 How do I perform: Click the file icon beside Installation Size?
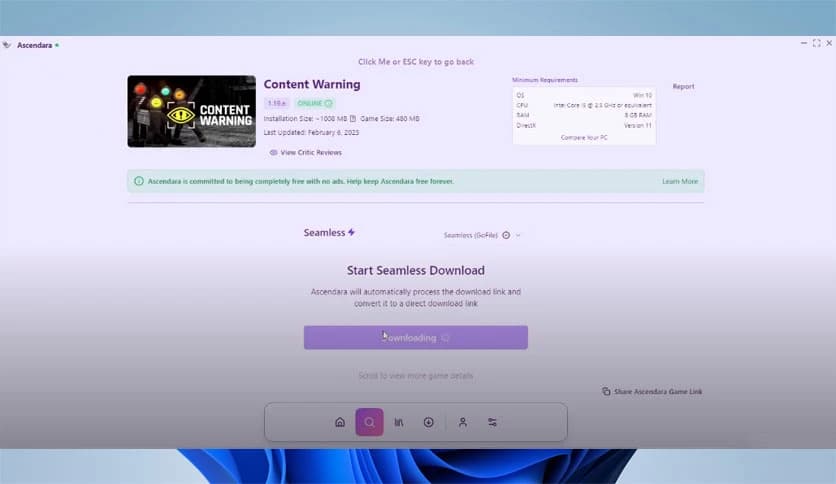click(352, 118)
